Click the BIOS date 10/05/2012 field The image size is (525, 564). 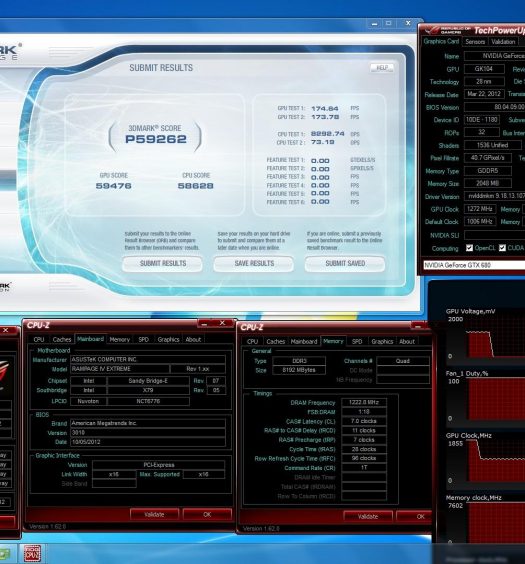[x=148, y=442]
